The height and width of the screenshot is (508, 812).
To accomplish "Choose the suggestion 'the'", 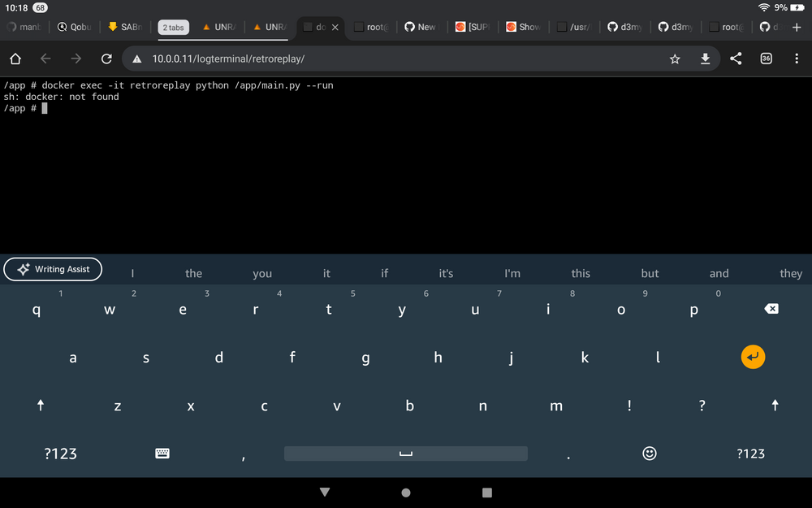I will click(194, 273).
